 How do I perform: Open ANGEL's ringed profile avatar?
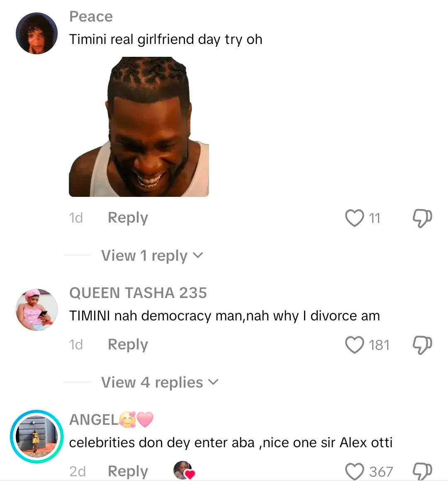[37, 436]
